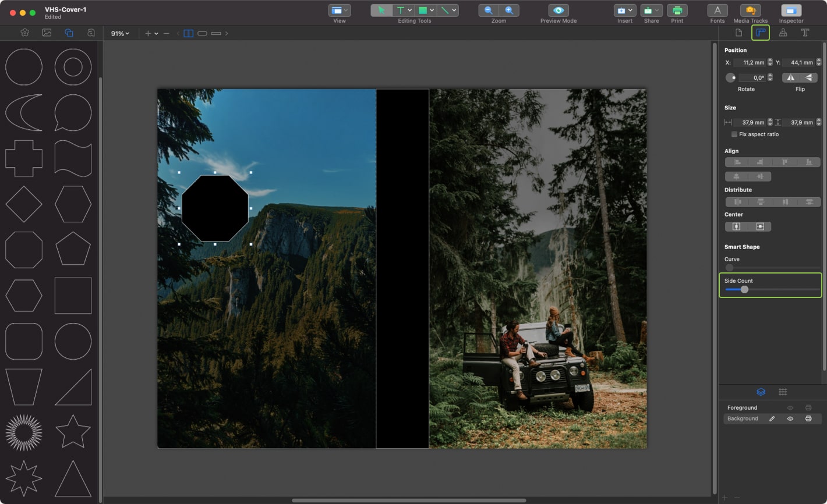827x504 pixels.
Task: Toggle printing for the Background layer
Action: 808,418
